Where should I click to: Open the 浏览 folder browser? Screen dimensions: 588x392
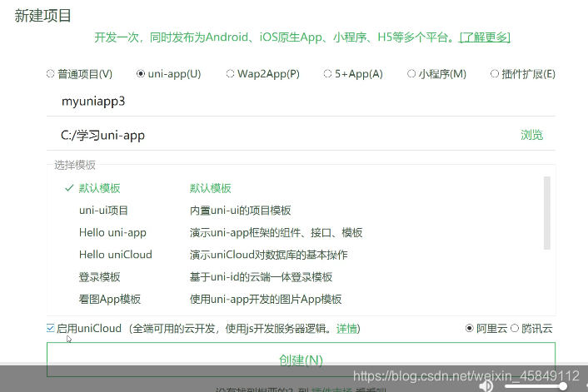tap(531, 135)
